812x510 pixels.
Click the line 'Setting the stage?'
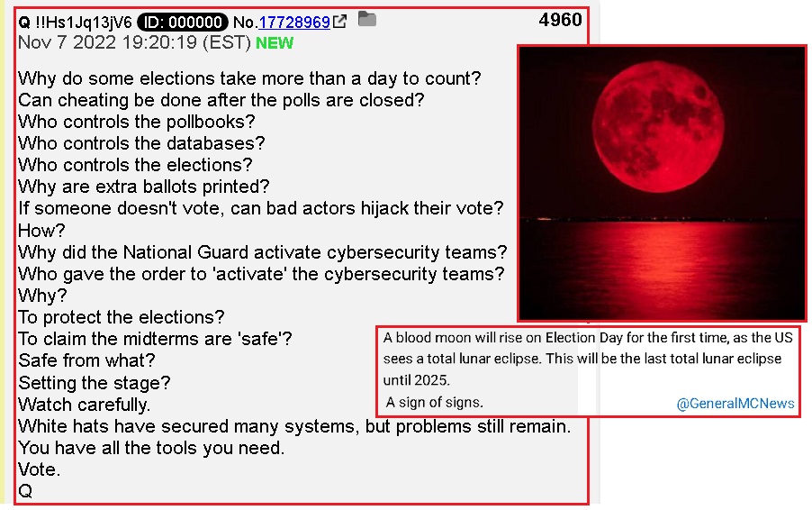95,382
